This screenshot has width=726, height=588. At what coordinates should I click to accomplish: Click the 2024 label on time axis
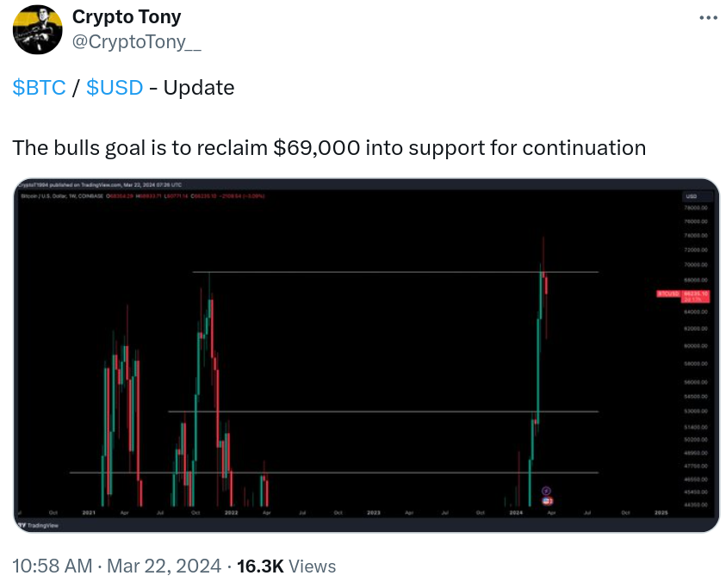516,512
